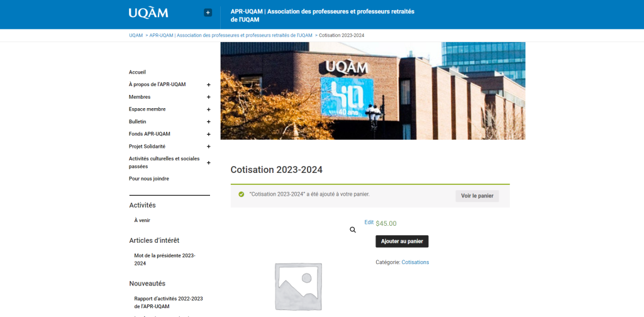Open the À venir activities link

coord(142,220)
